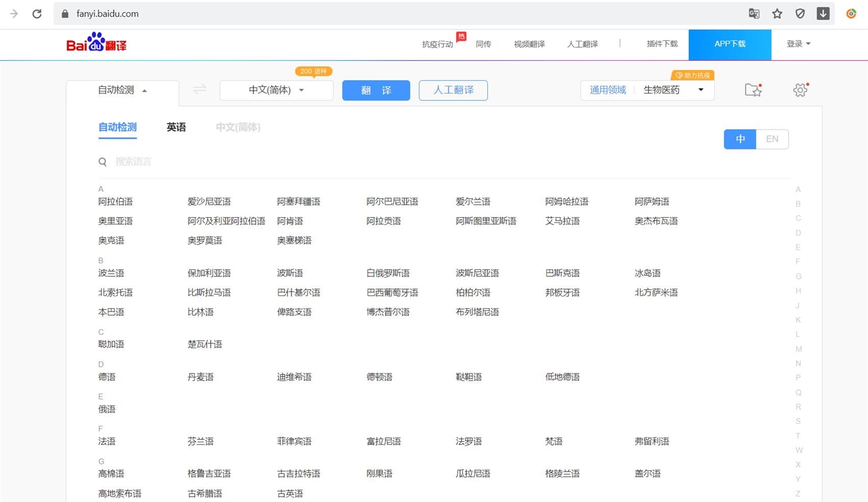Switch language list to EN display
Viewport: 868px width, 502px height.
point(772,139)
